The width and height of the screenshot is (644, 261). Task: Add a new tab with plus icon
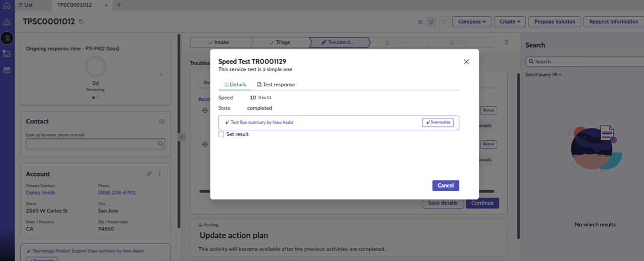(119, 5)
